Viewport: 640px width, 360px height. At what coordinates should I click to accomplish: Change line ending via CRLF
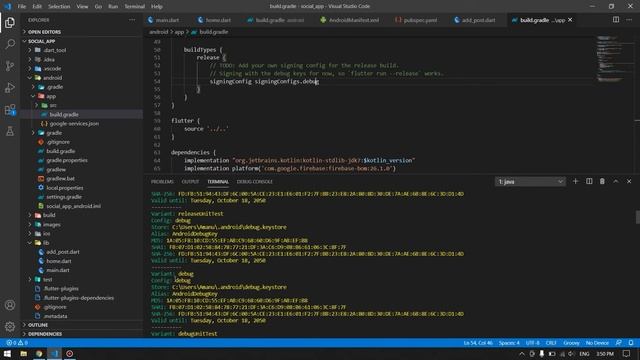(x=551, y=343)
